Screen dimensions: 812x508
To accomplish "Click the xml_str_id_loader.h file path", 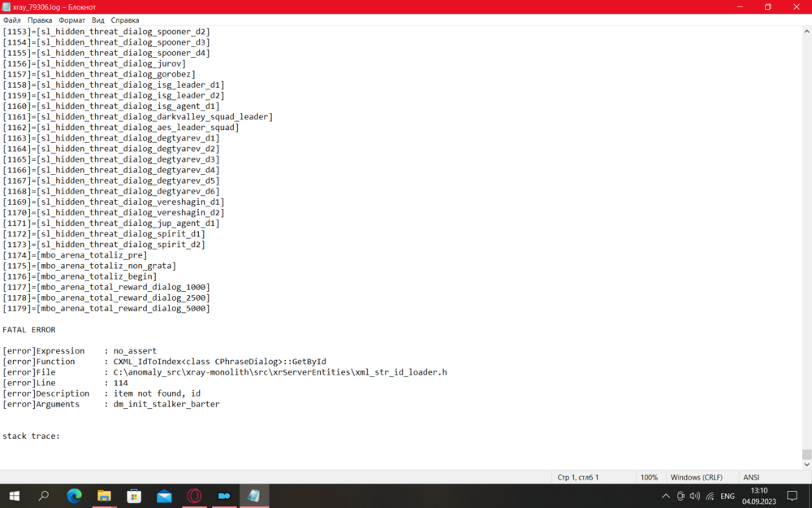I will 280,372.
